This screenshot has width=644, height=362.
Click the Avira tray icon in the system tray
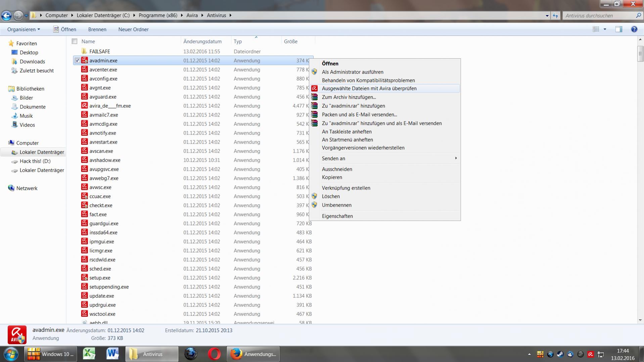pyautogui.click(x=591, y=354)
